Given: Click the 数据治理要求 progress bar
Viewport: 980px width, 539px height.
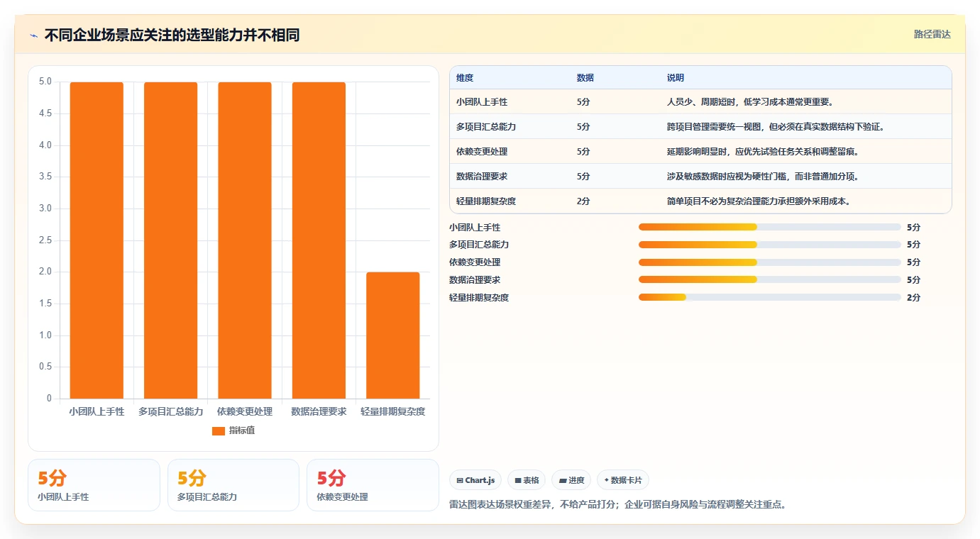Looking at the screenshot, I should [770, 279].
